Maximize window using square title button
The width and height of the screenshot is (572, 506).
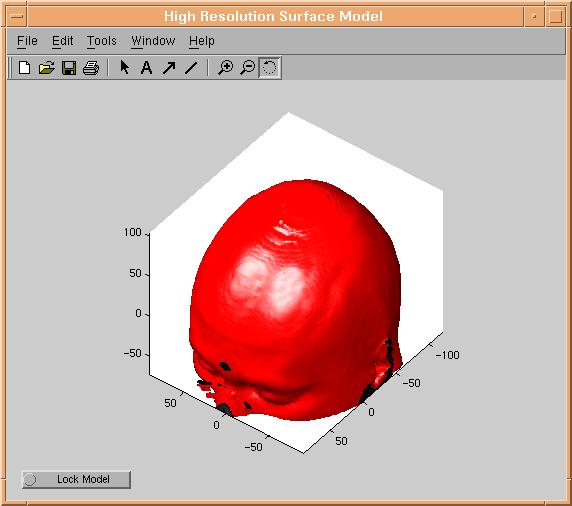[x=555, y=16]
